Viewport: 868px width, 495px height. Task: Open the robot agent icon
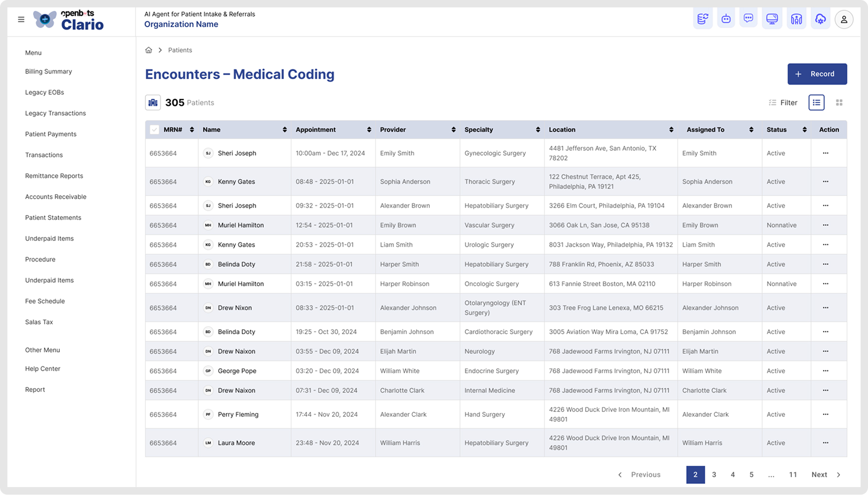click(726, 19)
